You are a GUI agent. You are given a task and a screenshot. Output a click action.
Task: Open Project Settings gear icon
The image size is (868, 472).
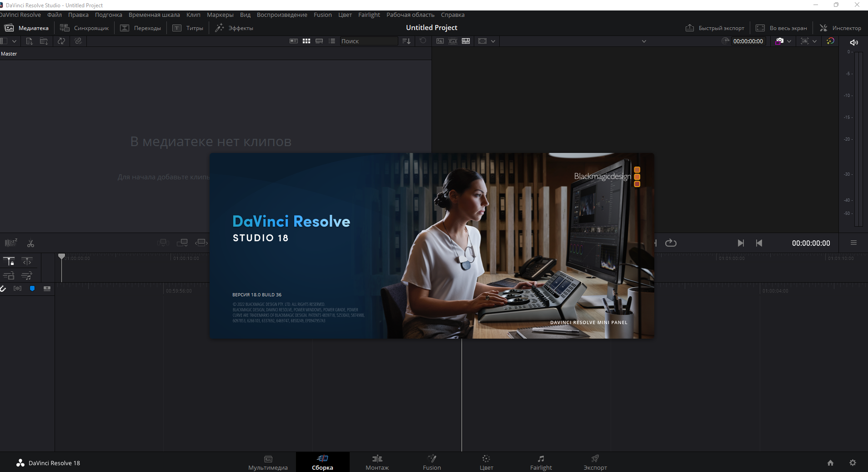pyautogui.click(x=853, y=462)
